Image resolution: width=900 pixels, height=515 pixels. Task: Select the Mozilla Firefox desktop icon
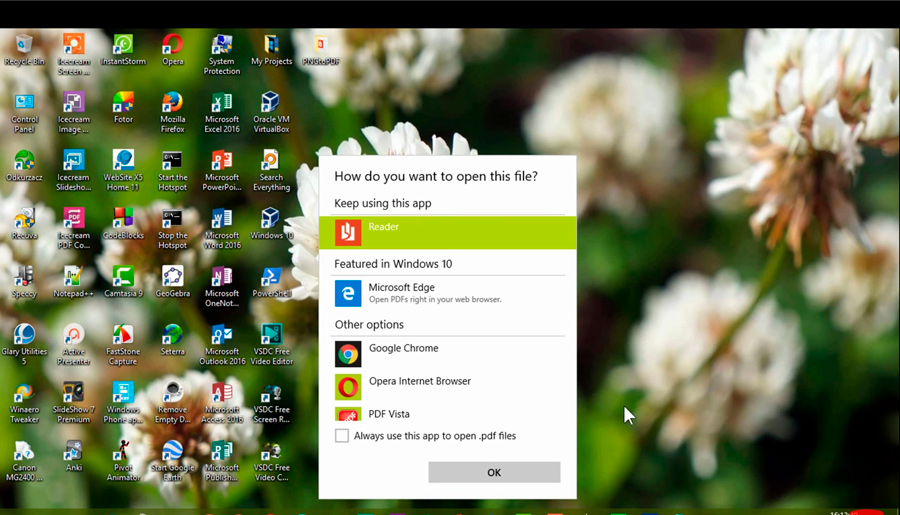pyautogui.click(x=173, y=113)
